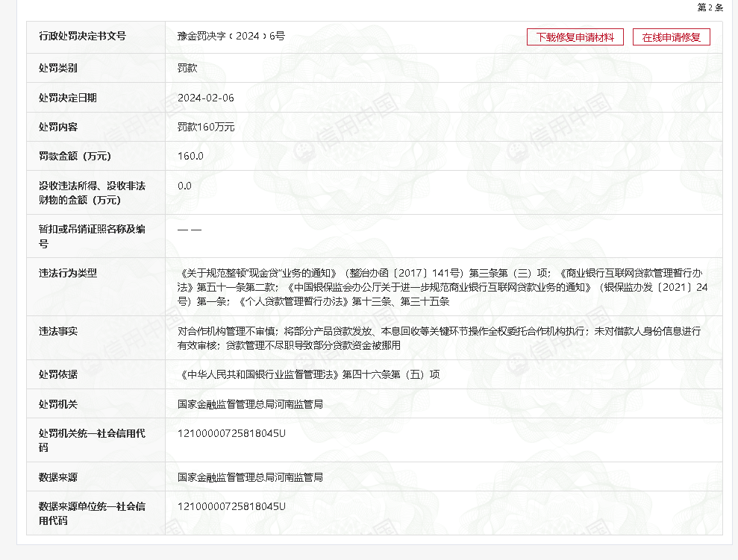Click the 下载修复申请材料 button
This screenshot has height=560, width=738.
click(575, 37)
